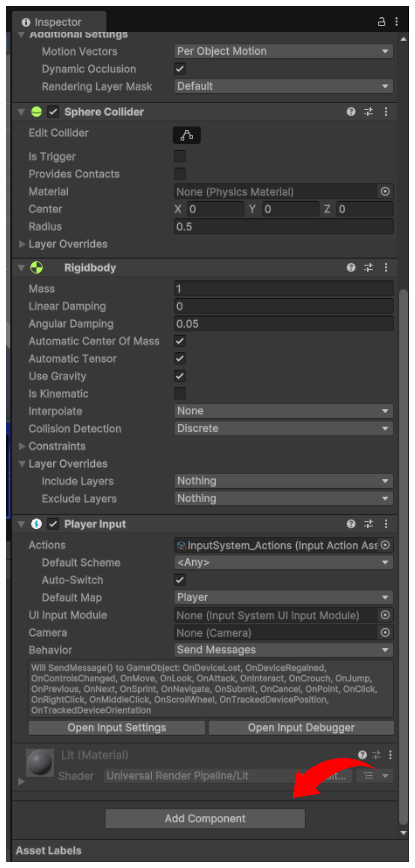Open the Motion Vectors dropdown
This screenshot has width=415, height=868.
[283, 51]
